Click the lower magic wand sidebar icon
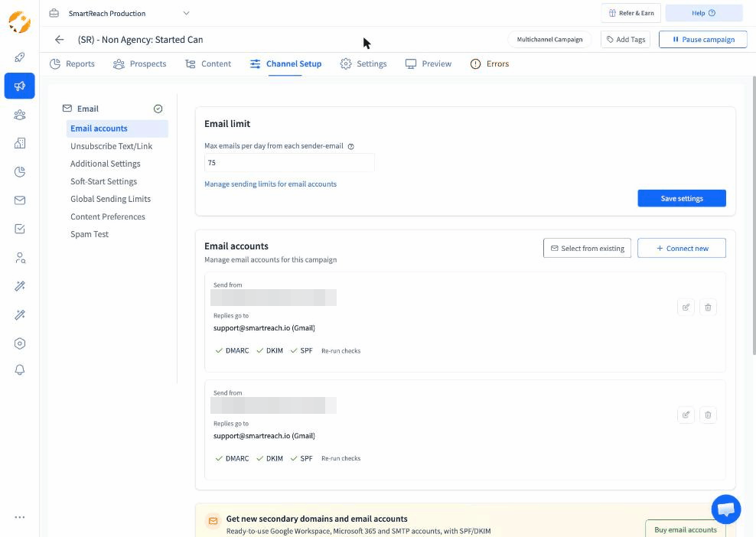 [20, 314]
